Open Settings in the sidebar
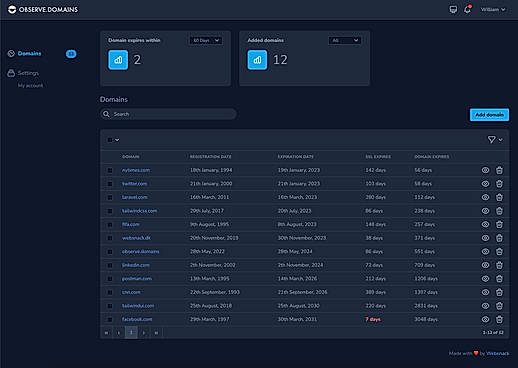 28,73
